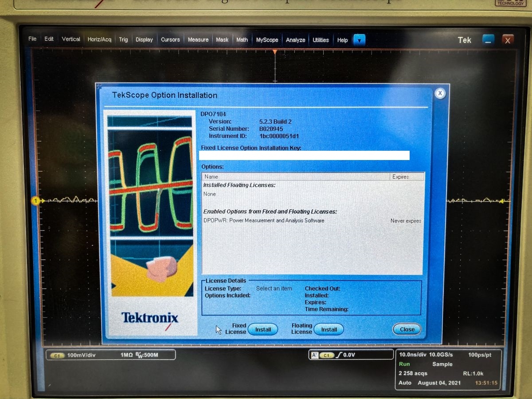Click the C1 badge in trigger readout
532x399 pixels.
point(327,356)
